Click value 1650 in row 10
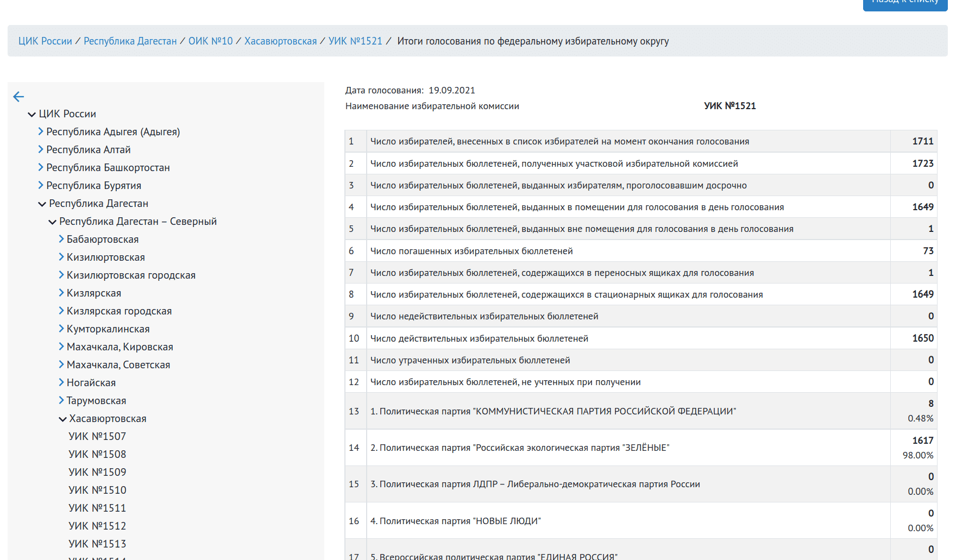Viewport: 956px width, 560px height. tap(922, 338)
